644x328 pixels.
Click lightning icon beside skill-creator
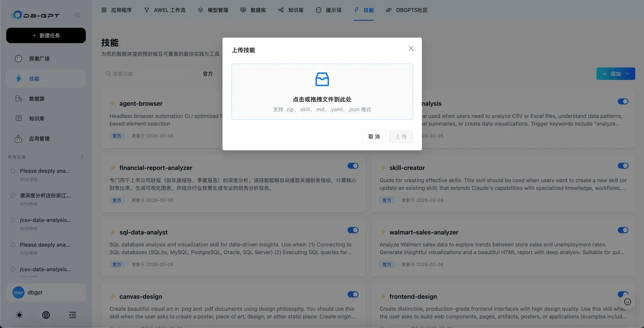pos(383,168)
